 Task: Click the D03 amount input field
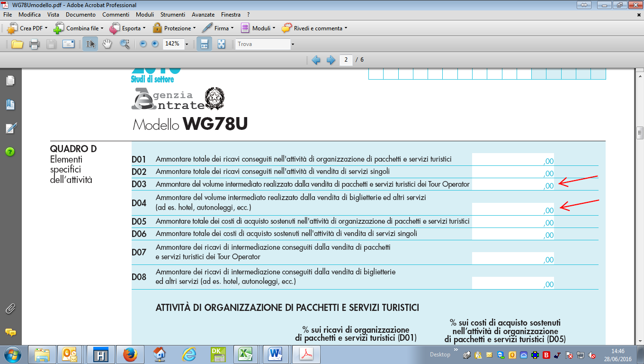[x=512, y=184]
